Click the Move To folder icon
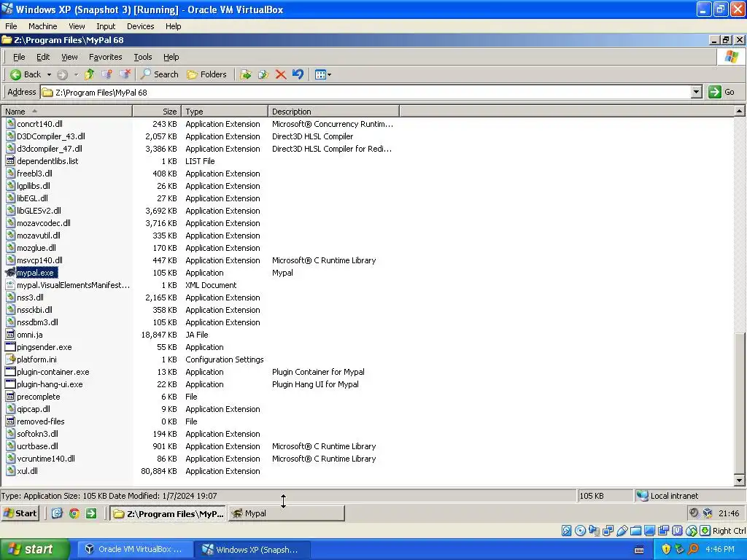The width and height of the screenshot is (747, 560). tap(246, 74)
